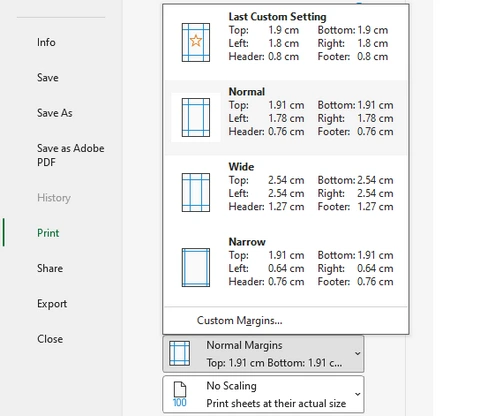Image resolution: width=480 pixels, height=416 pixels.
Task: Open the No Scaling dropdown box
Action: [263, 394]
